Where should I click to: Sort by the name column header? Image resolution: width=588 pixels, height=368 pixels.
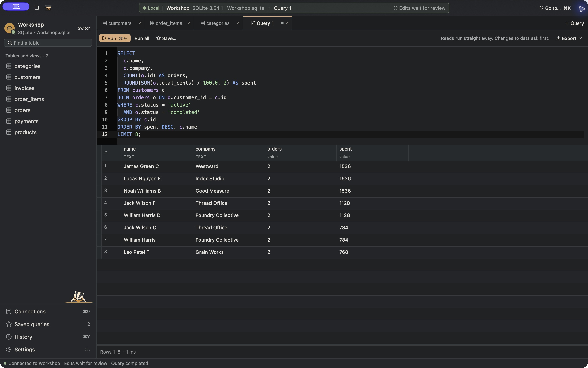(157, 153)
